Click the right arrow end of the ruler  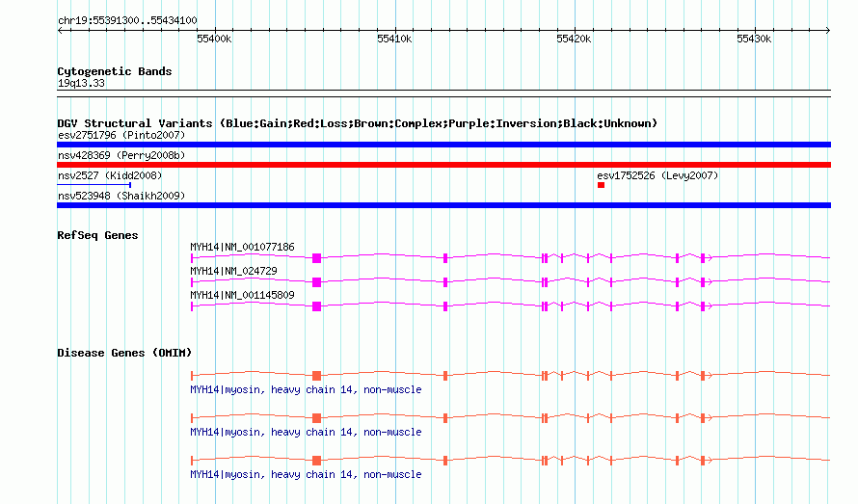click(x=828, y=30)
